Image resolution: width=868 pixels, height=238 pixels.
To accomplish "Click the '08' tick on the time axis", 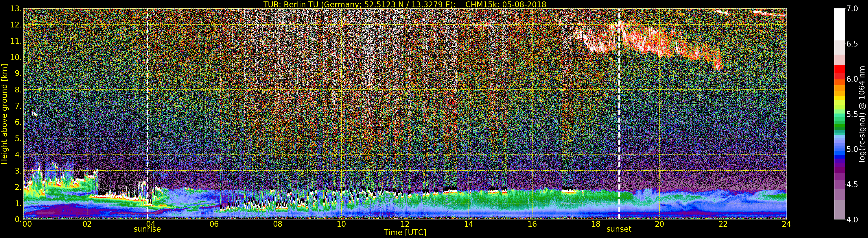I will pyautogui.click(x=278, y=224).
